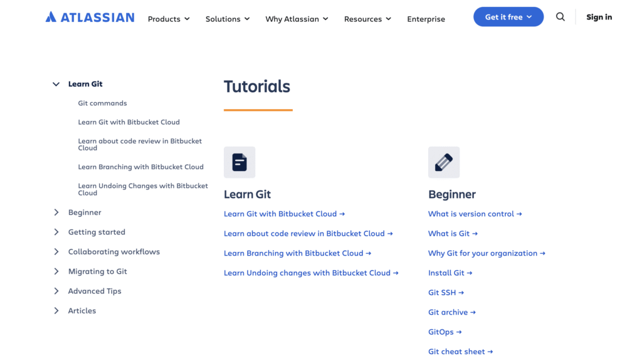Select Git commands in the sidebar
This screenshot has height=364, width=642.
tap(102, 103)
